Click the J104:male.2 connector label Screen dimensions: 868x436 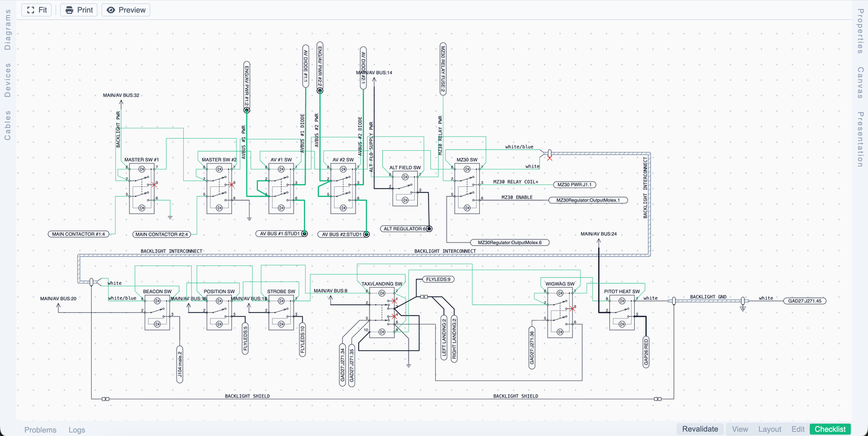coord(180,364)
